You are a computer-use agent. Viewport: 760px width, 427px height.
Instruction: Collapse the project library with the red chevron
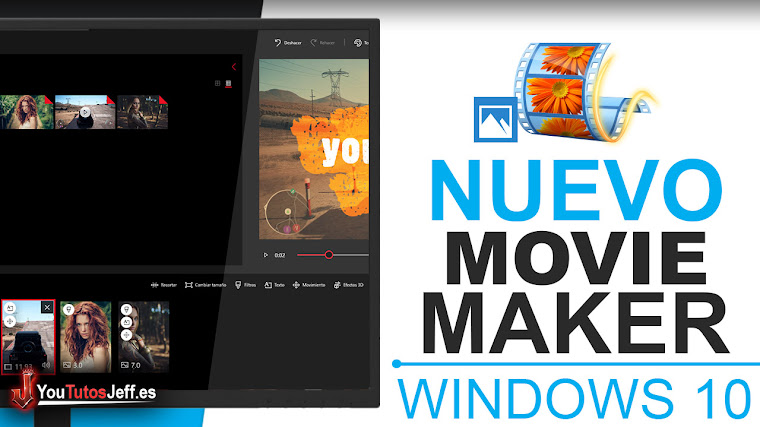(234, 67)
